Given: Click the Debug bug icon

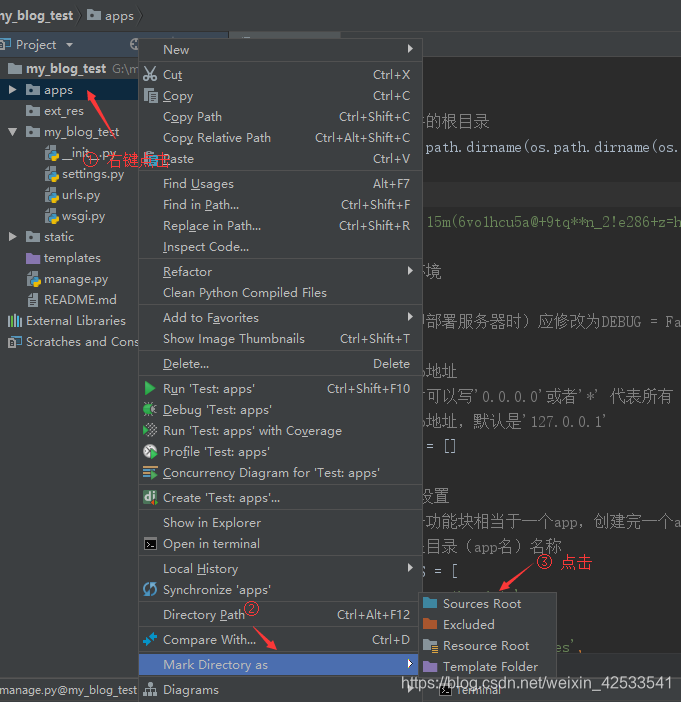Looking at the screenshot, I should tap(150, 409).
